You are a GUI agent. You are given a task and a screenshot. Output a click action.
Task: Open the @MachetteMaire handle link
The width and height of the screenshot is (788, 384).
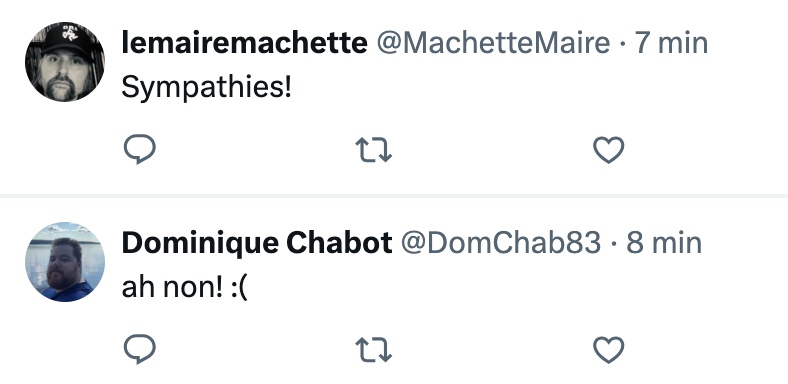[x=493, y=43]
